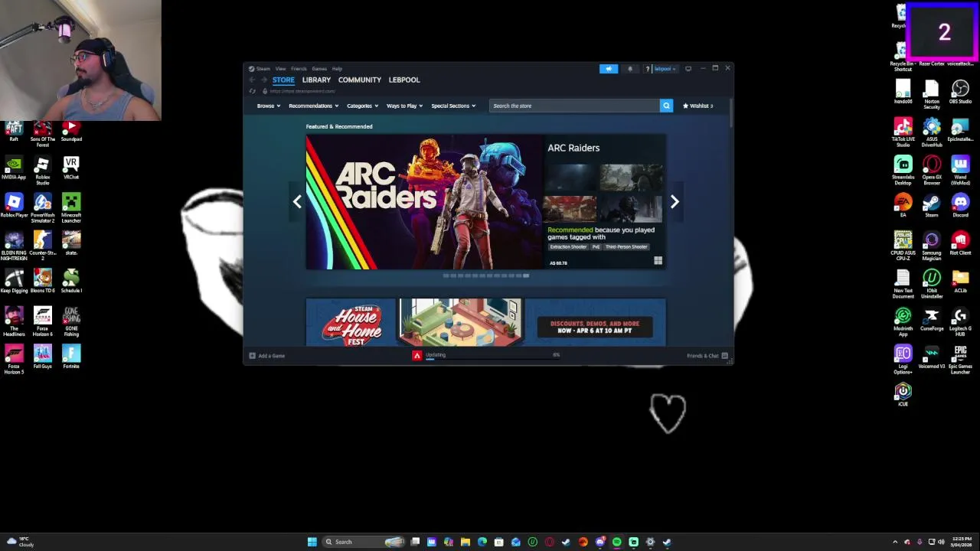The height and width of the screenshot is (551, 980).
Task: Open the Steam menu
Action: tap(263, 69)
